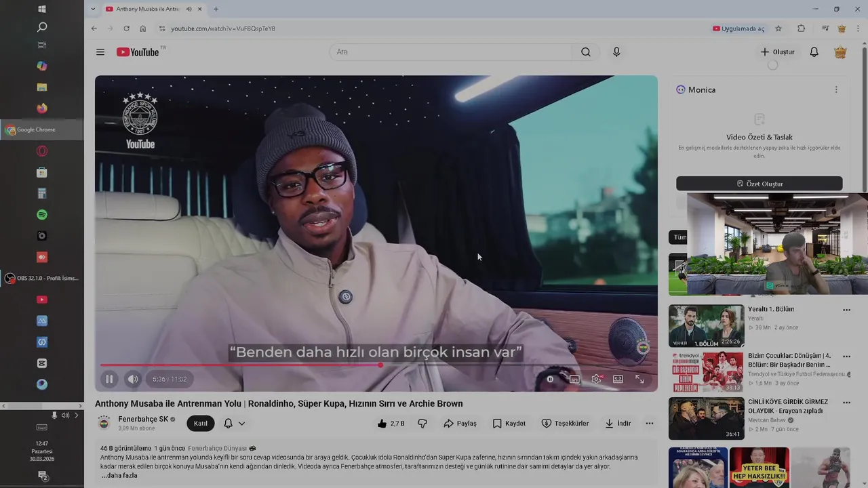Viewport: 868px width, 488px height.
Task: Toggle the autoplay switch in player
Action: (550, 379)
